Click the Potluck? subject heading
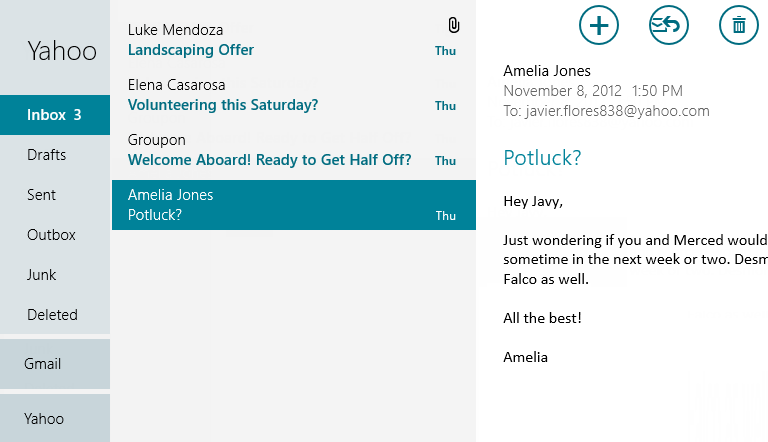Viewport: 768px width, 442px height. click(x=542, y=157)
